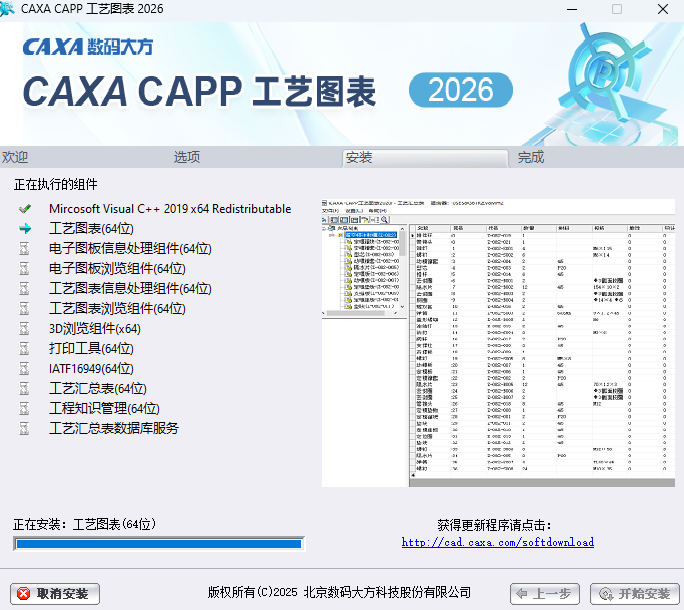Viewport: 684px width, 610px height.
Task: Click hourglass icon beside 工艺汇总表(64位)
Action: (24, 388)
